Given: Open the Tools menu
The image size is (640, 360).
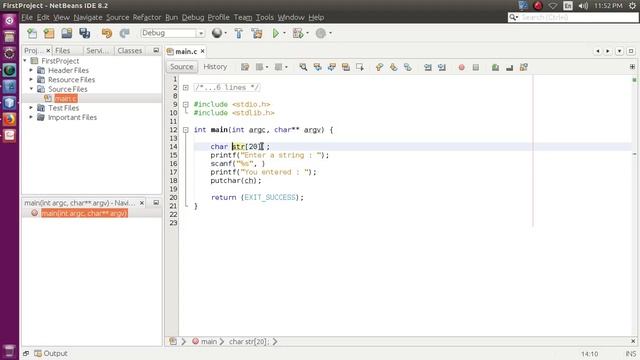Looking at the screenshot, I should (264, 17).
